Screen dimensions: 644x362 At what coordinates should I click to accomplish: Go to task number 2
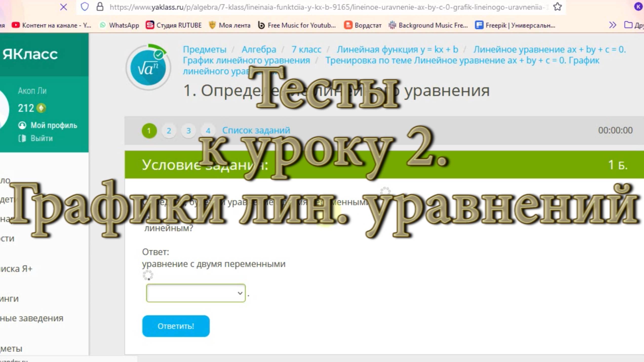coord(169,131)
